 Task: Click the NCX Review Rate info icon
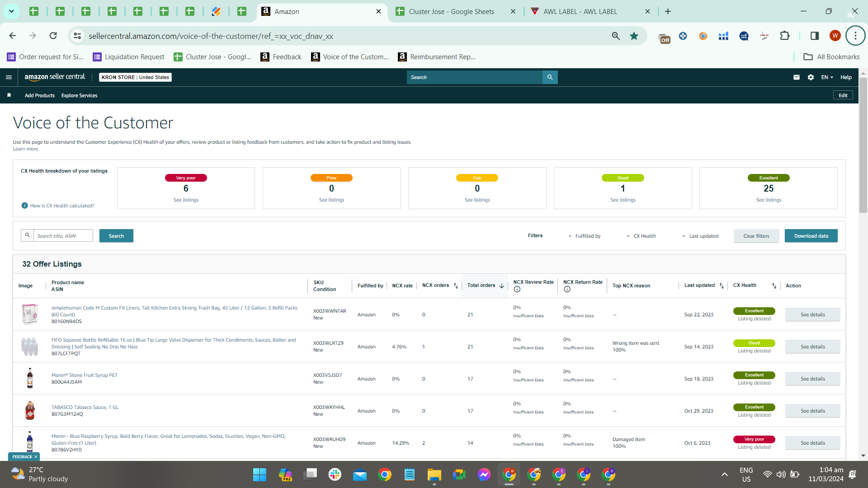point(517,289)
